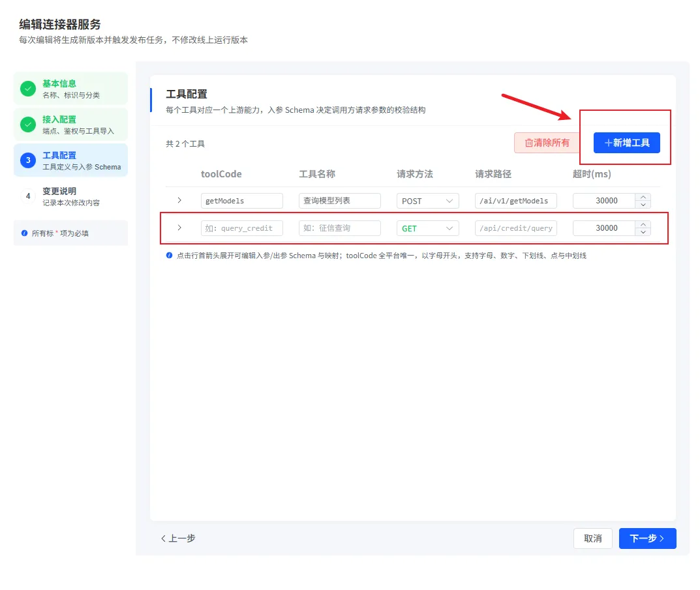Click the 编辑连接器服务 page title
The image size is (700, 590).
point(60,24)
